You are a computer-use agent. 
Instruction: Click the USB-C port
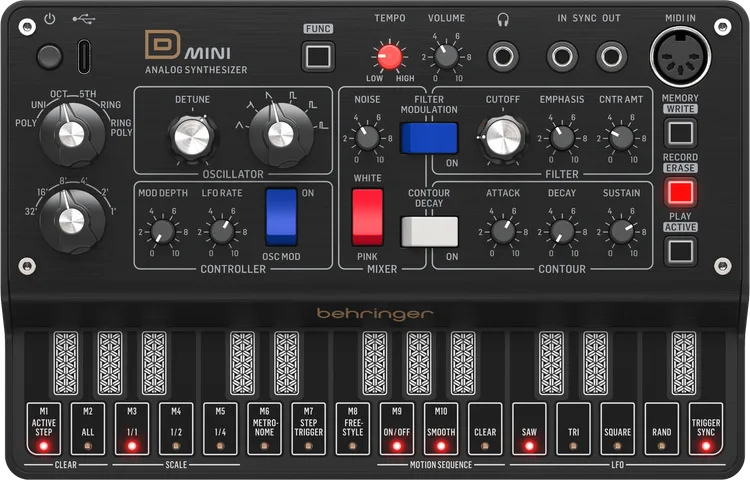coord(84,56)
